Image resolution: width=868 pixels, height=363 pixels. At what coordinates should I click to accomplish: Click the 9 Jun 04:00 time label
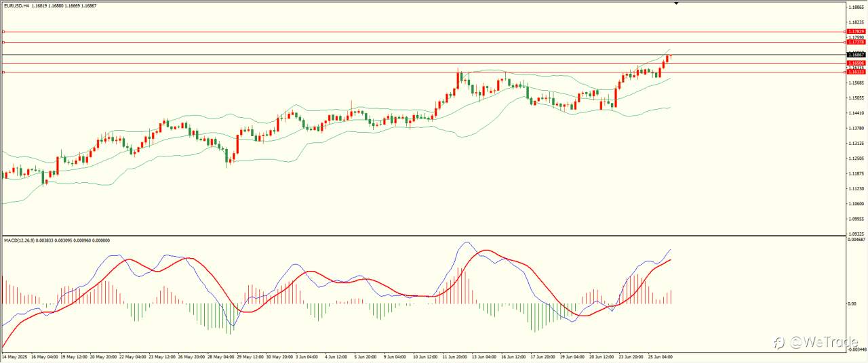tap(395, 356)
